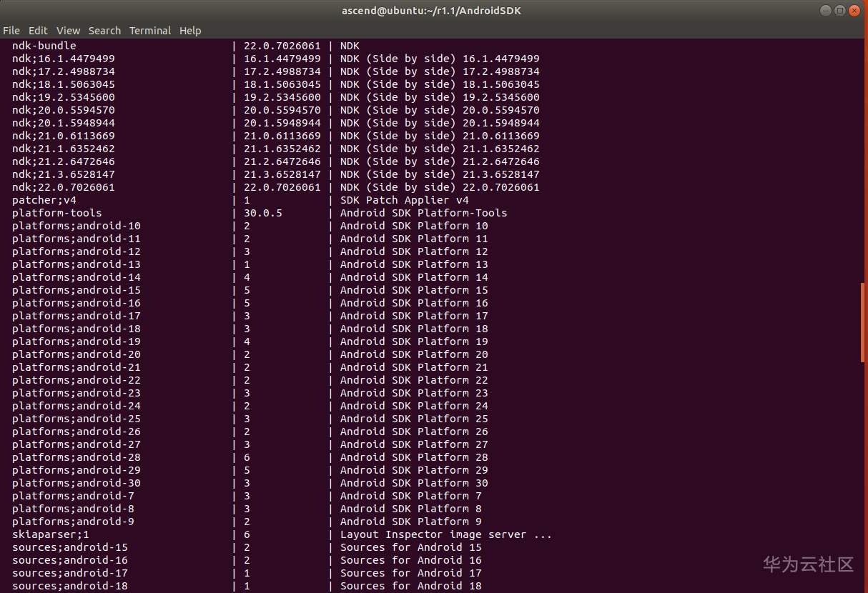Click the platform-tools package name
The image size is (868, 593).
point(57,213)
